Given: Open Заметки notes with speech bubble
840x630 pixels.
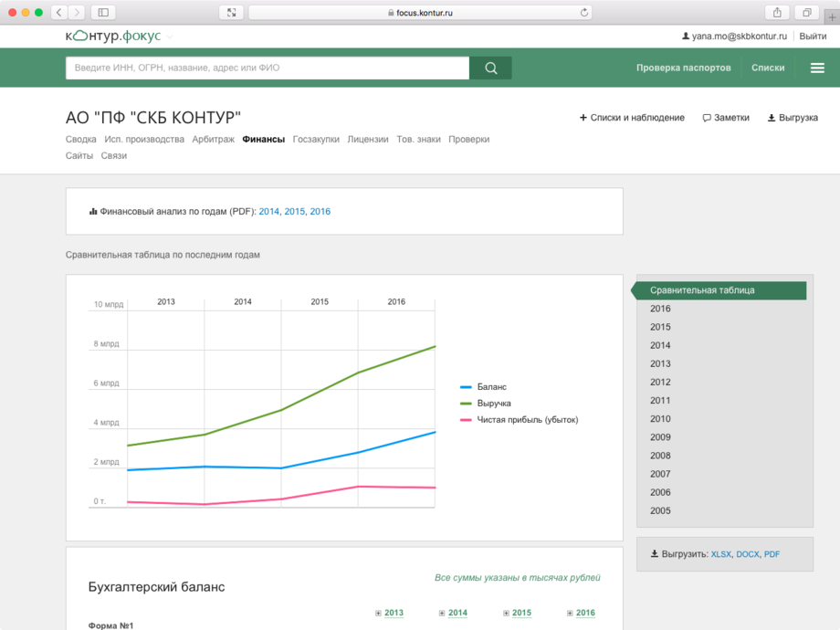Looking at the screenshot, I should 726,118.
